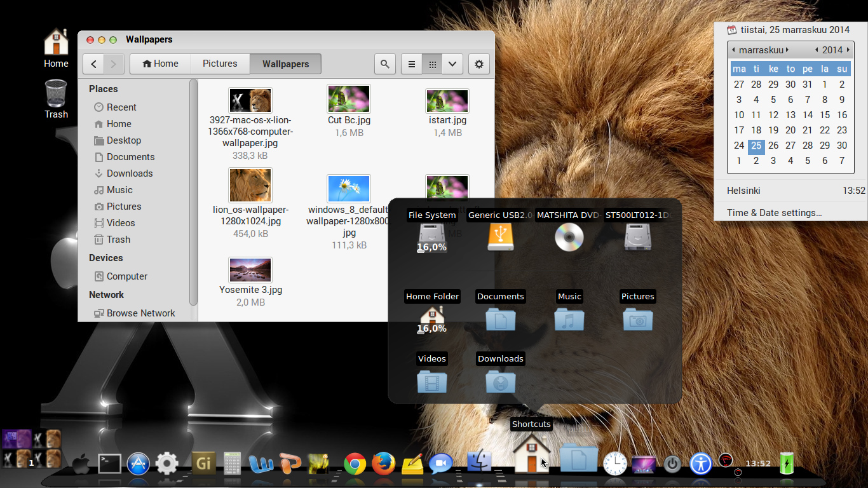Go to previous year in calendar
This screenshot has height=488, width=868.
(x=817, y=50)
